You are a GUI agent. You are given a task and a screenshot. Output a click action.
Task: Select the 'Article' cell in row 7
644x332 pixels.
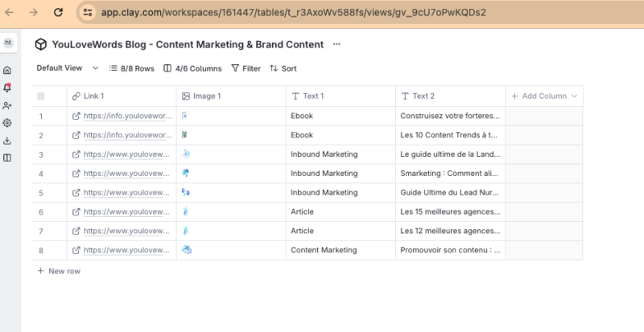pyautogui.click(x=341, y=231)
